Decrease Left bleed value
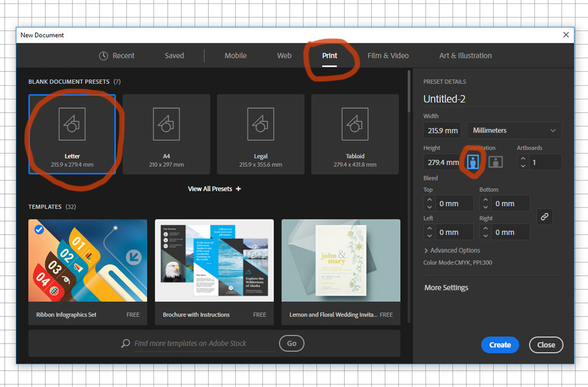The height and width of the screenshot is (387, 588). click(x=429, y=235)
